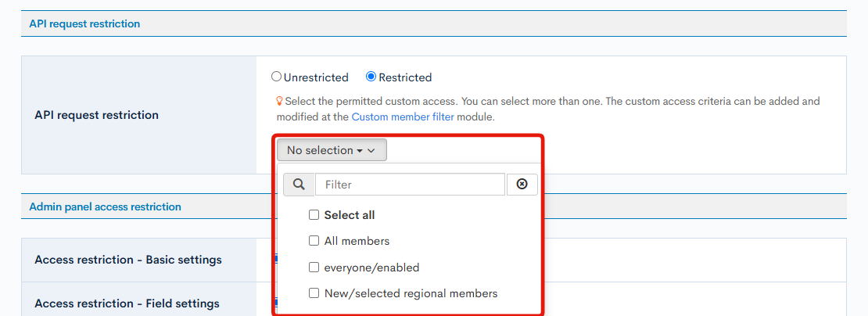Click the Access restriction - Basic settings label

(x=128, y=260)
